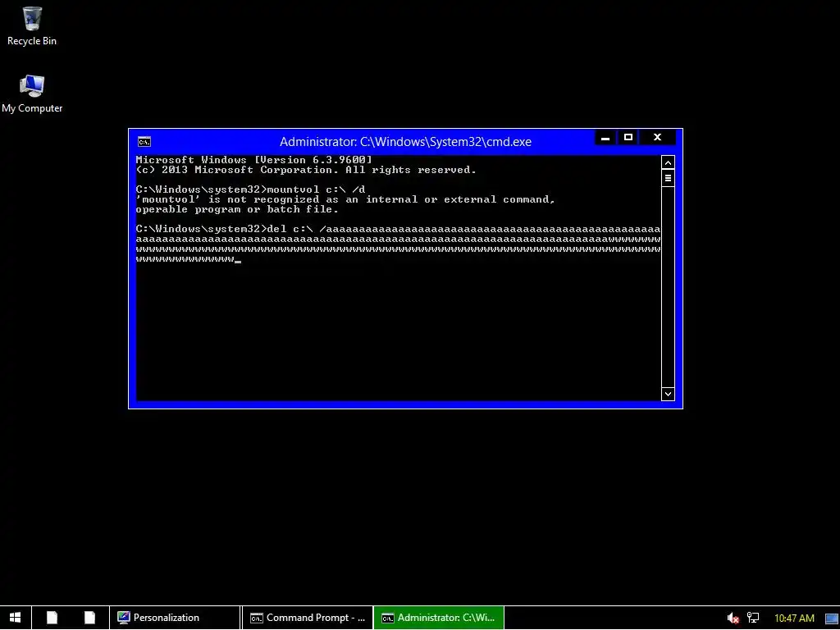Open the network status tray icon

[x=753, y=619]
